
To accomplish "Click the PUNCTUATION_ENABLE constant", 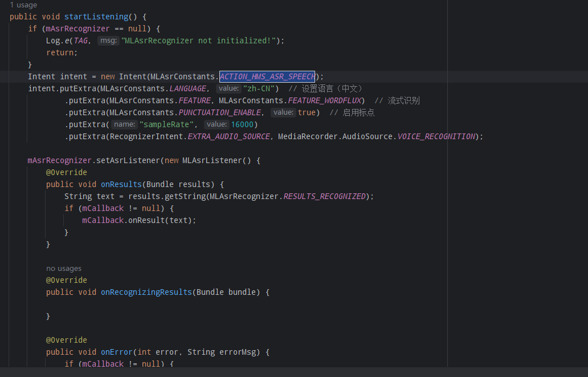I will (220, 113).
